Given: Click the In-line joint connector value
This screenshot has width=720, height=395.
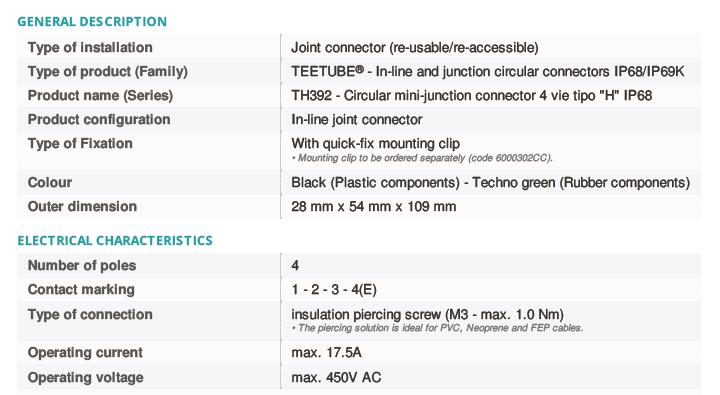Looking at the screenshot, I should click(356, 119).
